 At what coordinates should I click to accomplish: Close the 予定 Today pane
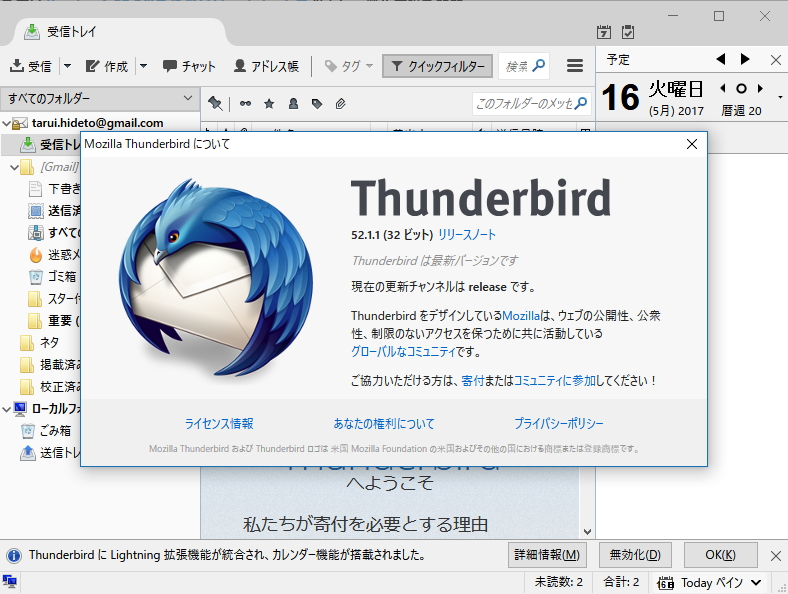tap(775, 60)
